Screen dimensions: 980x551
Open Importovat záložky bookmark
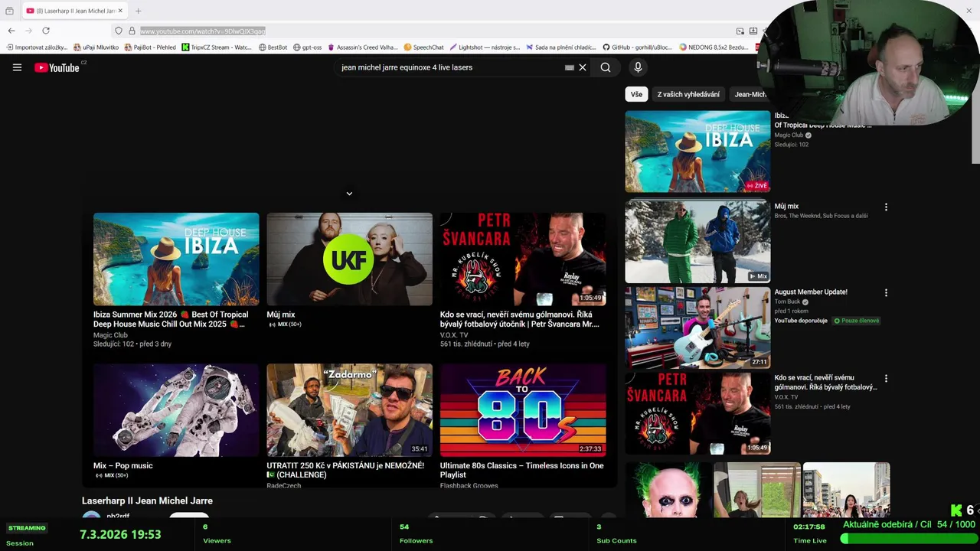point(37,47)
